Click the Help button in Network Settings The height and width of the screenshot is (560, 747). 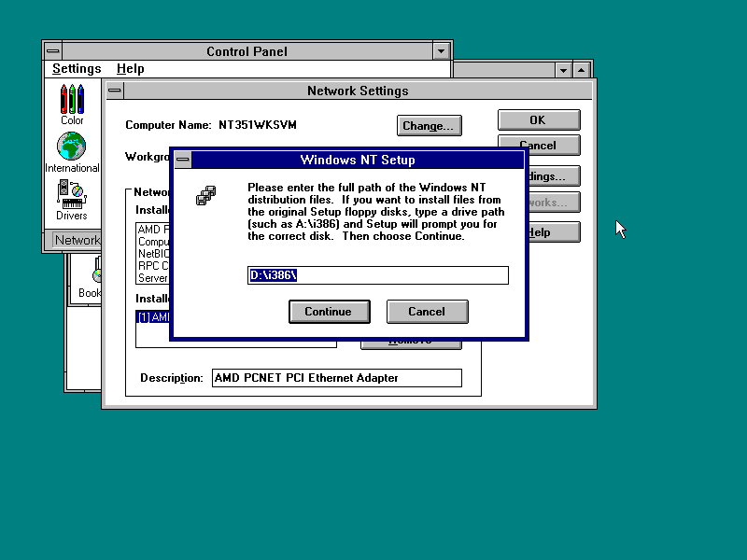click(554, 232)
